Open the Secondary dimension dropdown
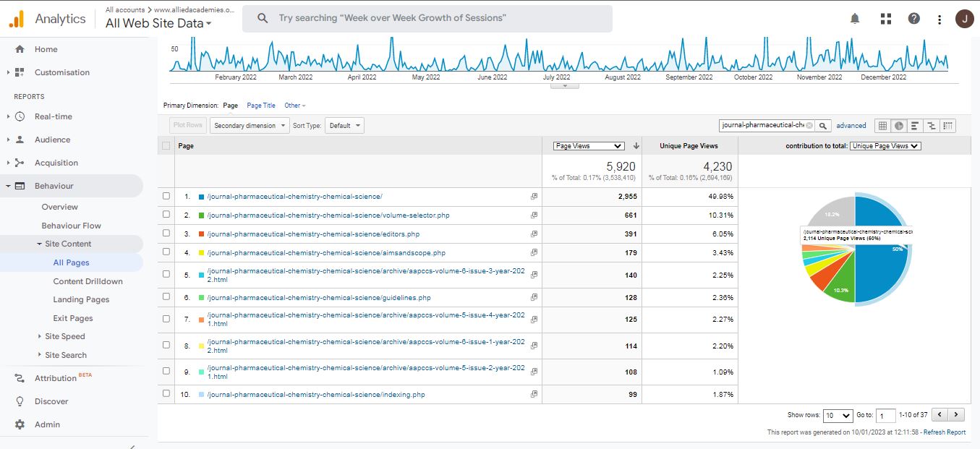The width and height of the screenshot is (980, 449). (250, 126)
